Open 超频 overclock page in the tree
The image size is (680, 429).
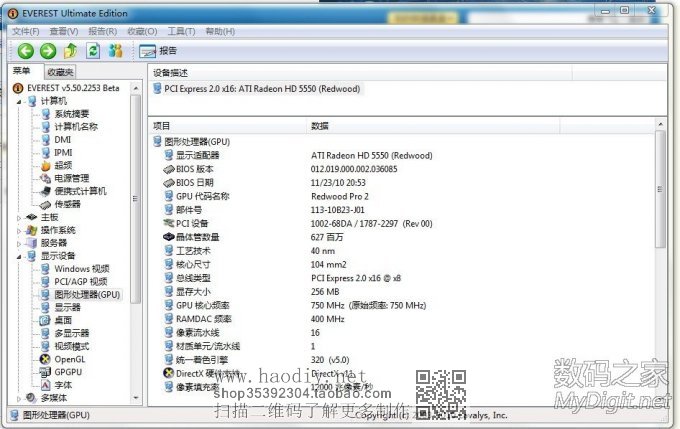coord(62,165)
